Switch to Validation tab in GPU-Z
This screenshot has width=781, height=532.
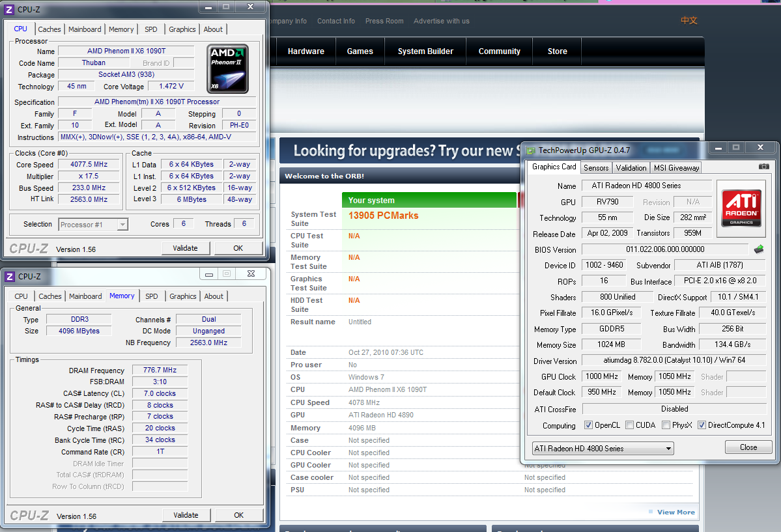click(631, 168)
